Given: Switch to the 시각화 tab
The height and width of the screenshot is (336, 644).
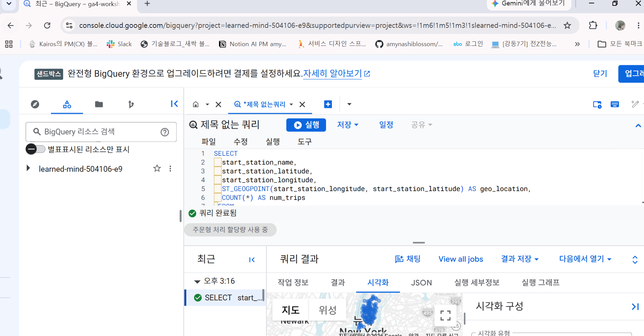Looking at the screenshot, I should tap(378, 282).
